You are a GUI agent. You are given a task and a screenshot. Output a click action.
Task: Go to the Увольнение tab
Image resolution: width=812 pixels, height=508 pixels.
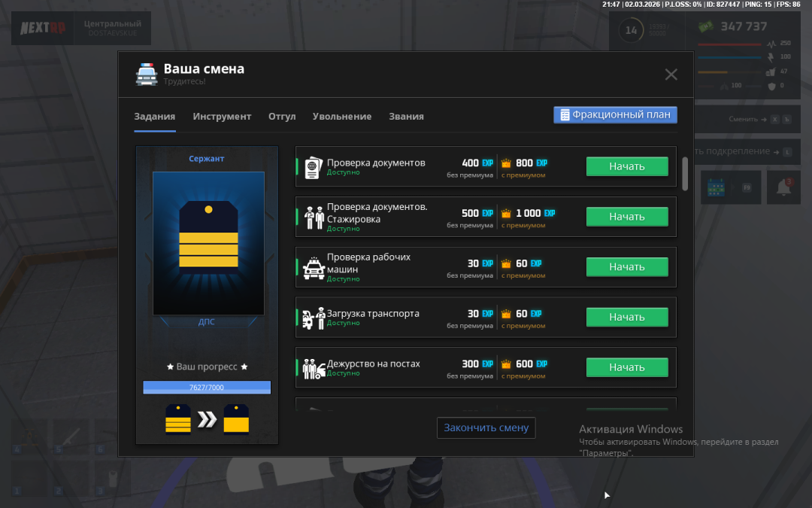tap(342, 117)
